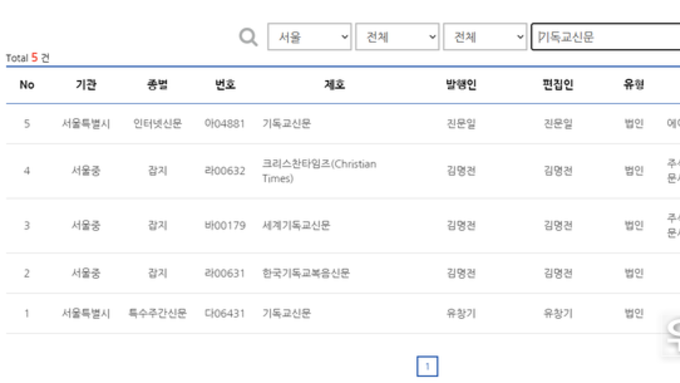Image resolution: width=680 pixels, height=383 pixels.
Task: Click 인터넷신문 type cell
Action: coord(157,124)
